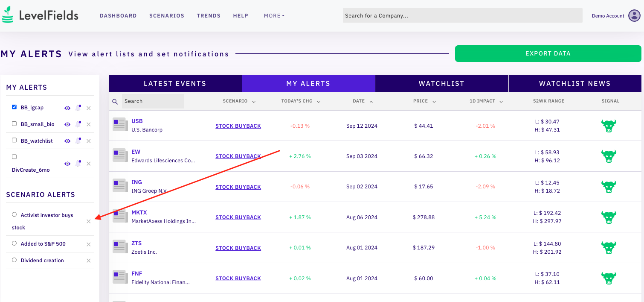Click the bull signal icon for EW
This screenshot has width=644, height=302.
click(609, 156)
